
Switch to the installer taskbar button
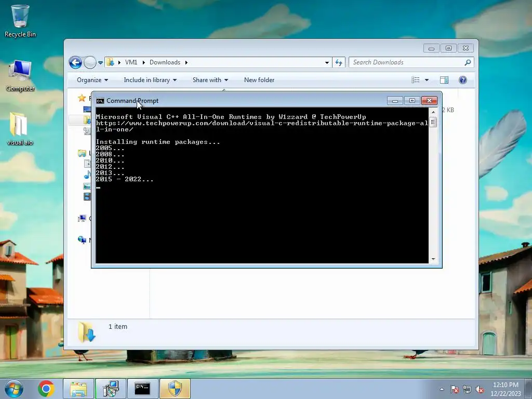point(111,389)
